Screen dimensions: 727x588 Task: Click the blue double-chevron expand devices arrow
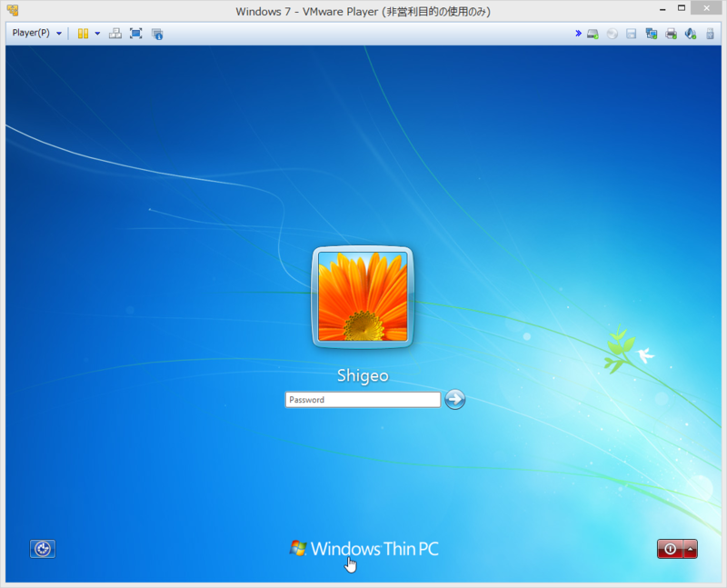(x=578, y=33)
